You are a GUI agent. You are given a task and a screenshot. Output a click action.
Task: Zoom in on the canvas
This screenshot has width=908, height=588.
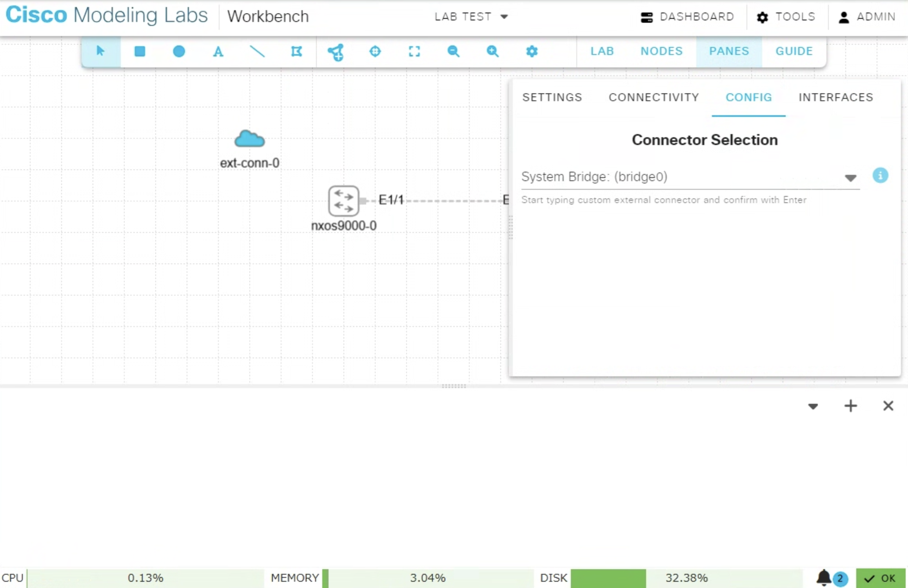coord(493,51)
